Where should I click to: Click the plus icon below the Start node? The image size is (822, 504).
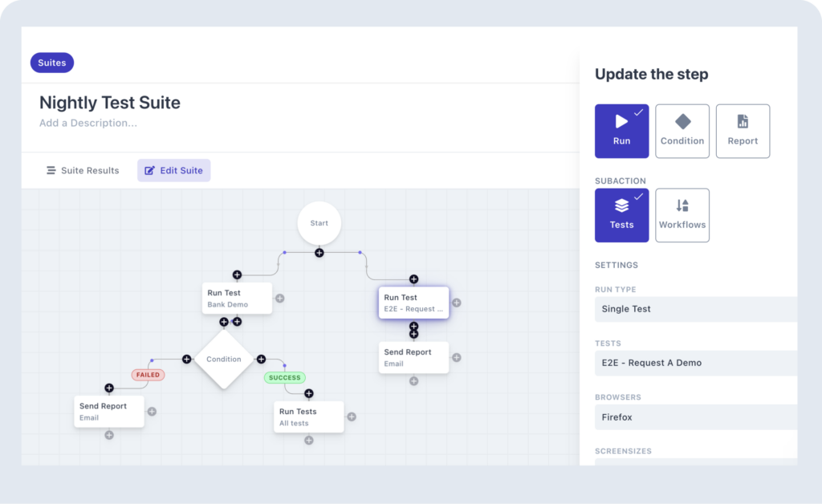(319, 253)
